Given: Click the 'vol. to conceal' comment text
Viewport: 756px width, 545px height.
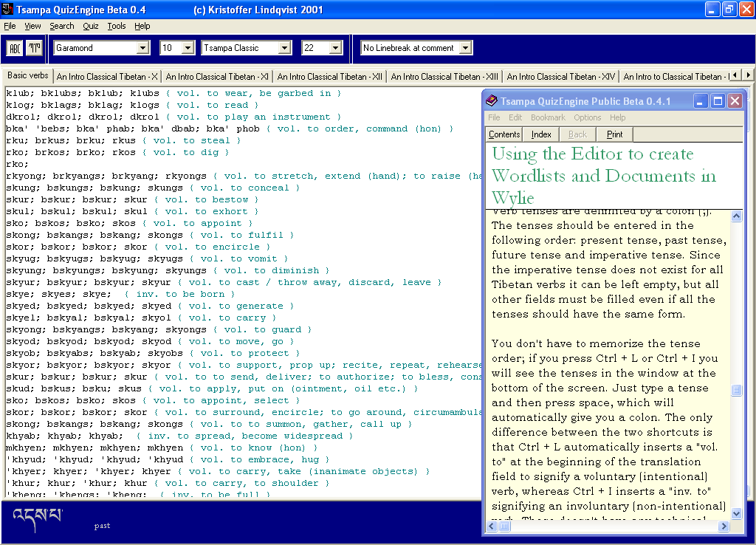Looking at the screenshot, I should pyautogui.click(x=244, y=188).
